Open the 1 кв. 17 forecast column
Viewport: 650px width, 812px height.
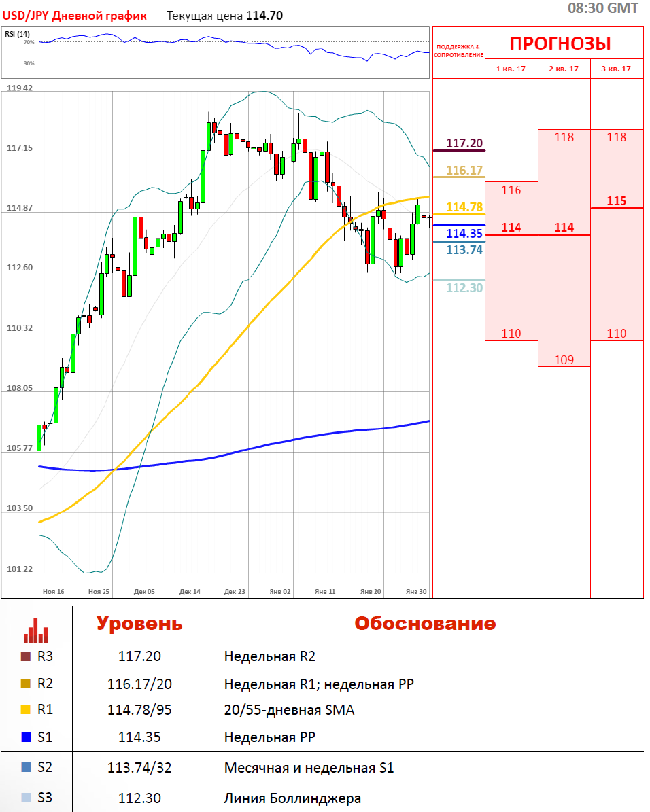(511, 69)
